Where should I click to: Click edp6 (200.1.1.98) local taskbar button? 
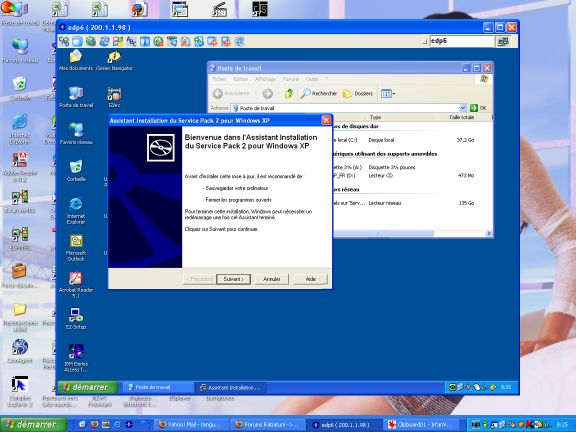pos(345,425)
